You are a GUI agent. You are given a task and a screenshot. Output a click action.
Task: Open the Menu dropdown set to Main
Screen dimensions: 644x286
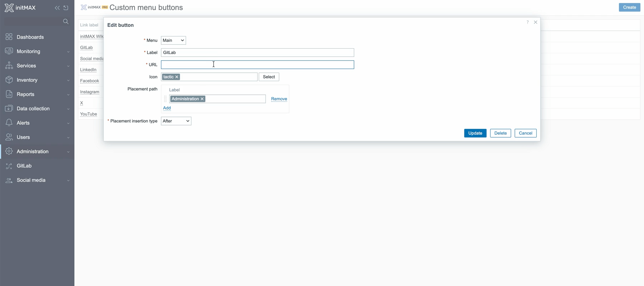coord(173,40)
